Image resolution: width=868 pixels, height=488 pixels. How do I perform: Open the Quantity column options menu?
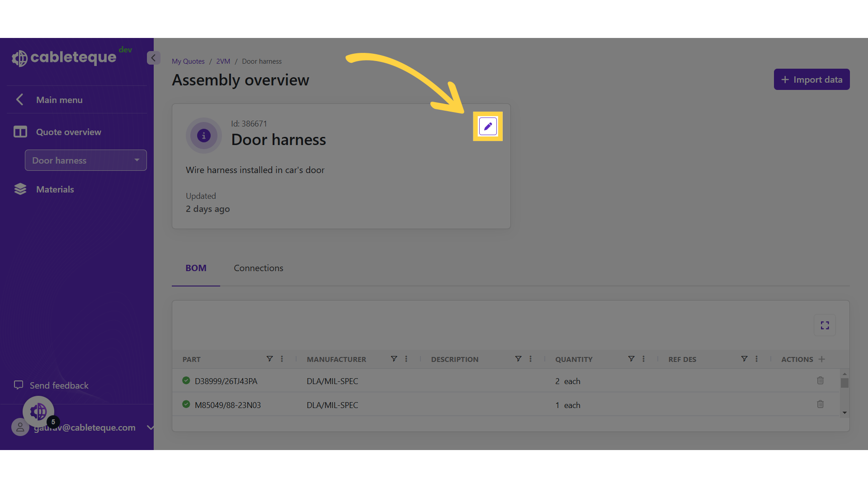pyautogui.click(x=643, y=359)
